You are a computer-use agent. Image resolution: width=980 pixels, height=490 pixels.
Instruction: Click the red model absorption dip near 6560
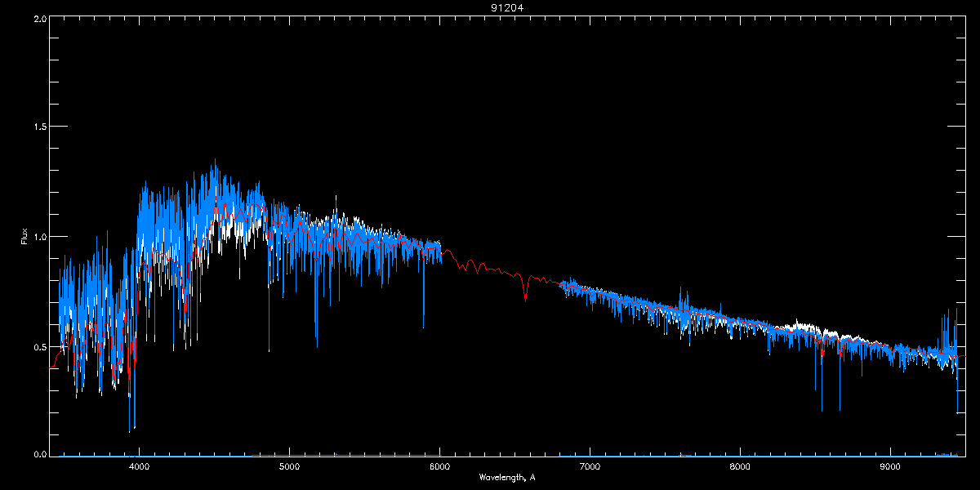[x=526, y=287]
